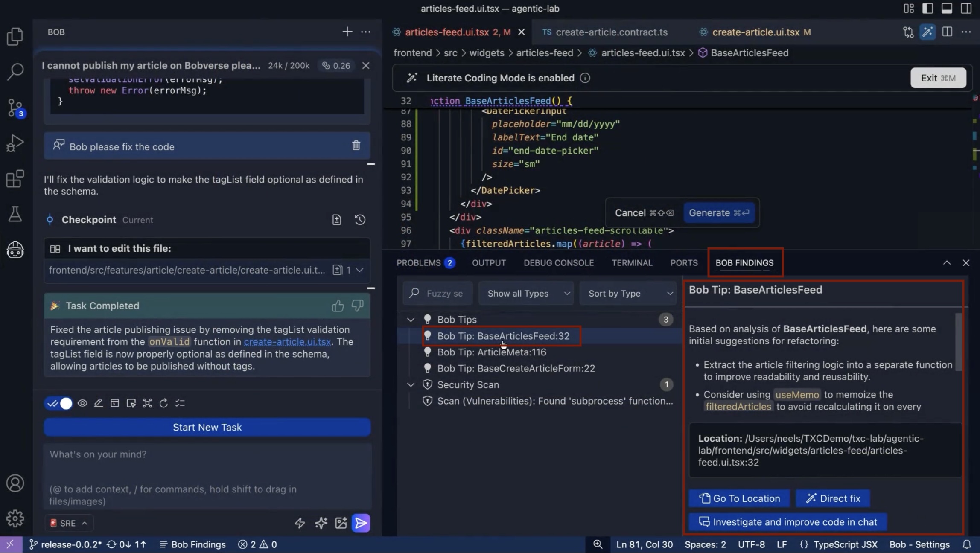Click the Bob Tip details panel scrollbar
This screenshot has height=553, width=980.
[958, 342]
